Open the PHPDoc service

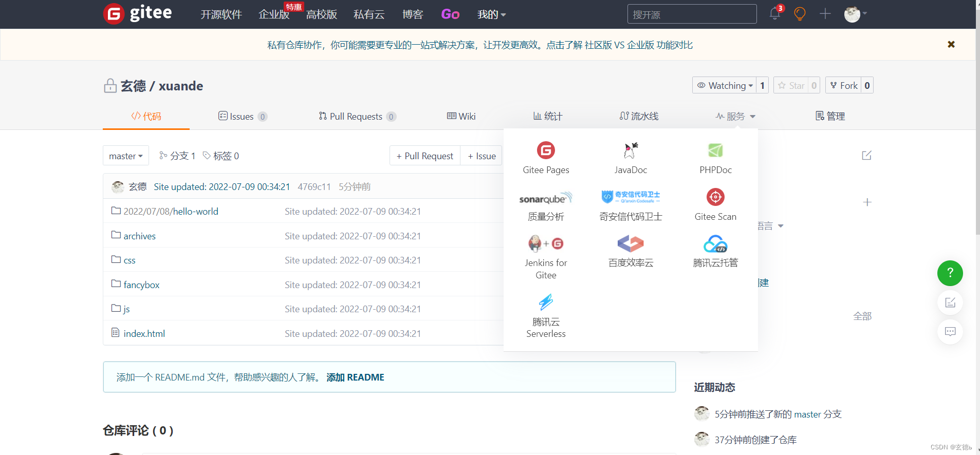coord(715,158)
